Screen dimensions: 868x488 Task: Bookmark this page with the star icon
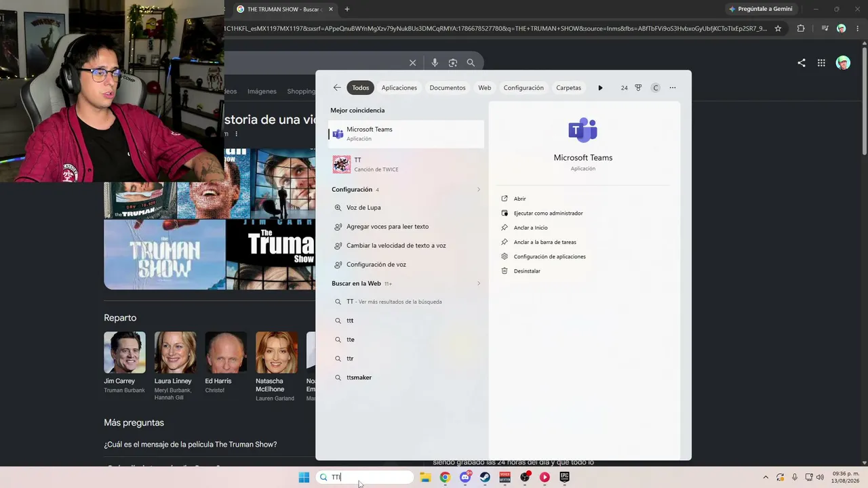click(778, 28)
